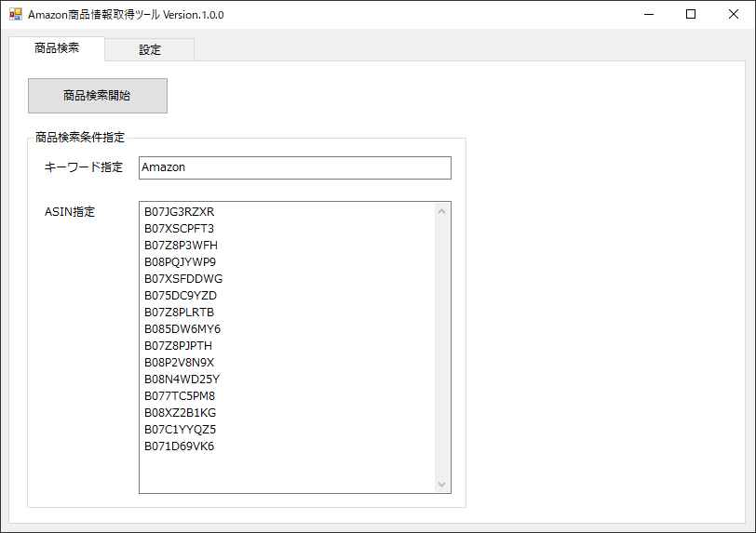Put the cursor on B085DW6MY6 line
Image resolution: width=756 pixels, height=533 pixels.
(182, 329)
